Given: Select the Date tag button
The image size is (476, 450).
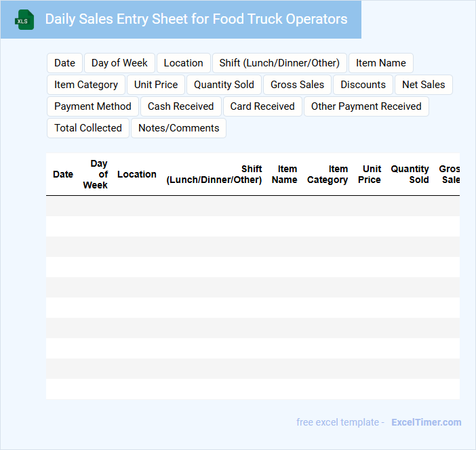Looking at the screenshot, I should (64, 63).
